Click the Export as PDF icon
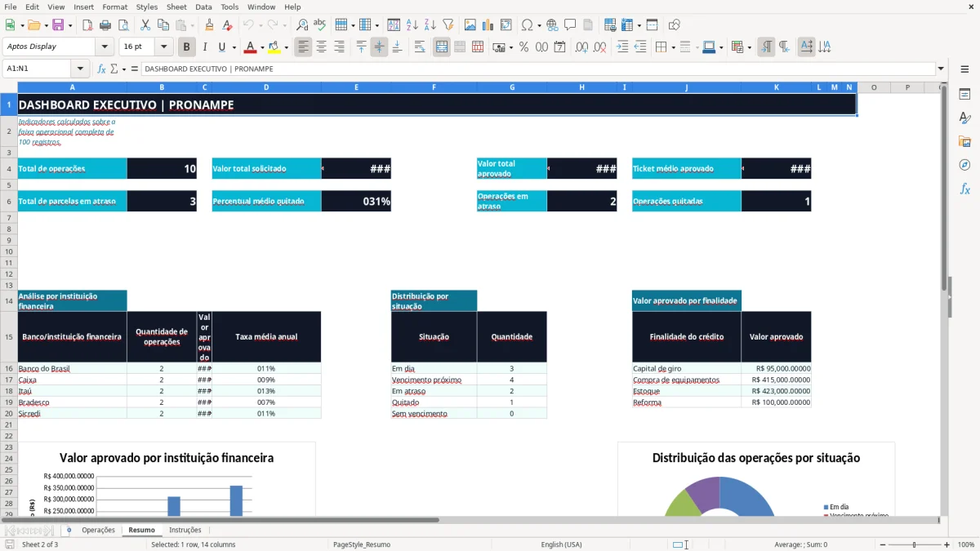Viewport: 980px width, 551px height. pos(88,25)
